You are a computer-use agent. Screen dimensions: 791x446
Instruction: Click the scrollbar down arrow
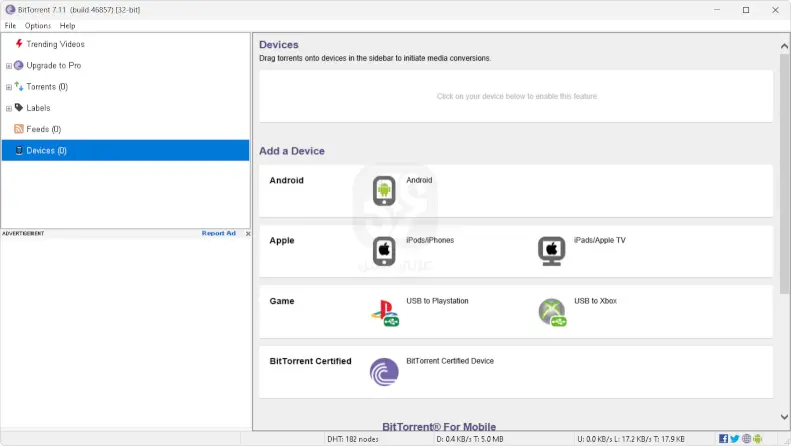[784, 417]
